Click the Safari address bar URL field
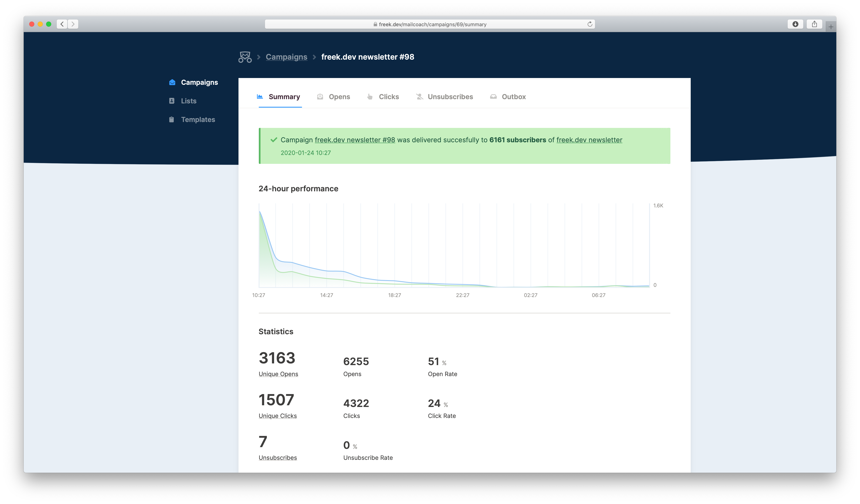Viewport: 860px width, 504px height. tap(430, 24)
